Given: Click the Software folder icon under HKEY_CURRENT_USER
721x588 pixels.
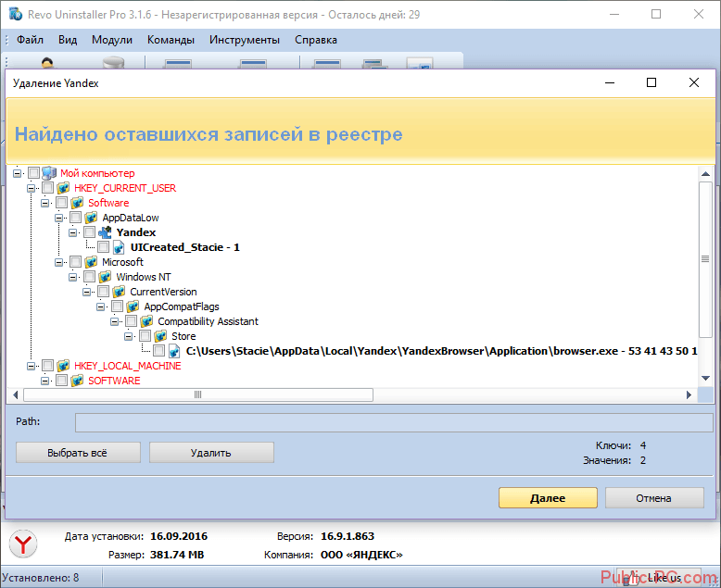Looking at the screenshot, I should 77,203.
